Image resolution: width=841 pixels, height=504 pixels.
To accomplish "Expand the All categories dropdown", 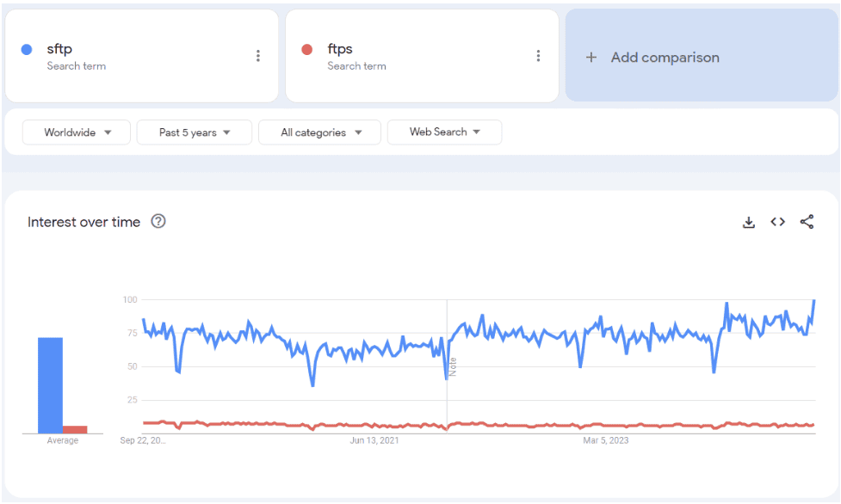I will pos(321,132).
